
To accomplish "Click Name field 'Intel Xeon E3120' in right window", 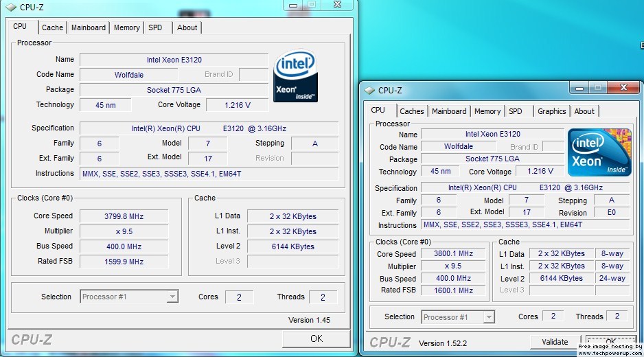I will click(492, 134).
